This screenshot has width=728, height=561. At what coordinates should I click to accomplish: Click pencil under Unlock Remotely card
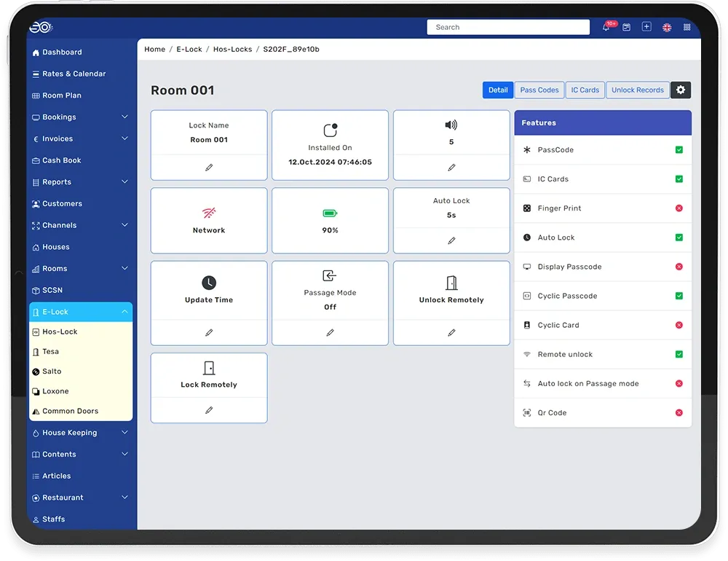click(451, 332)
